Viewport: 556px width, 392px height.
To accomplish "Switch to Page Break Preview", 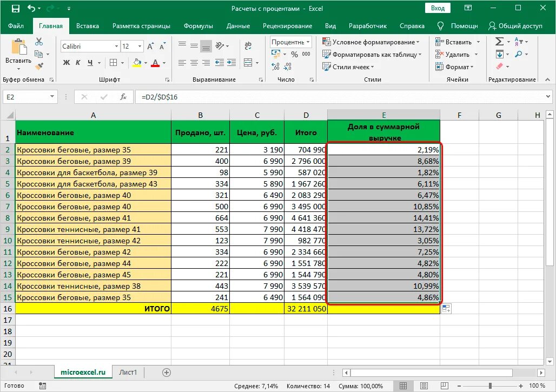I will [444, 386].
